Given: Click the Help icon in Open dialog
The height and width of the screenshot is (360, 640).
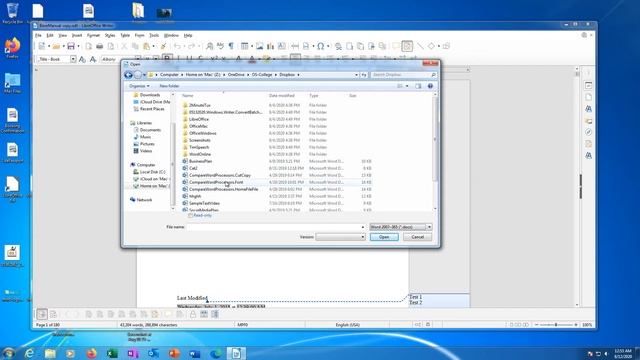Looking at the screenshot, I should [430, 86].
